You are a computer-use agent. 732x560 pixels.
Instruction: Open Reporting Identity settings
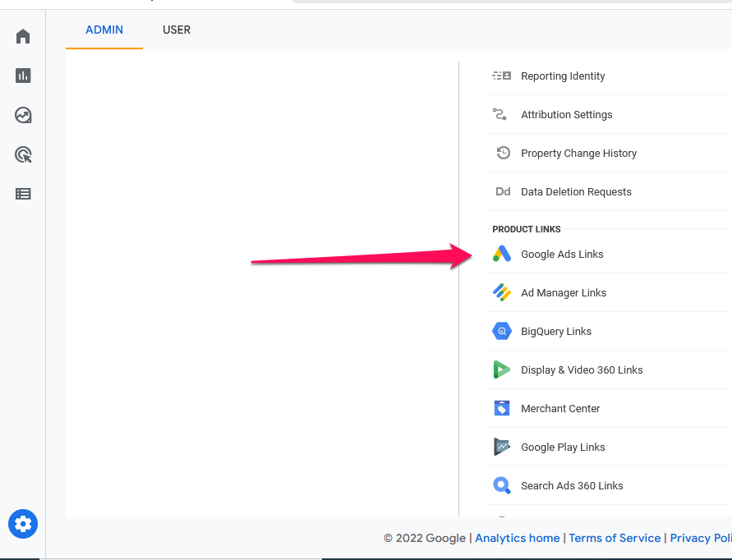coord(563,76)
